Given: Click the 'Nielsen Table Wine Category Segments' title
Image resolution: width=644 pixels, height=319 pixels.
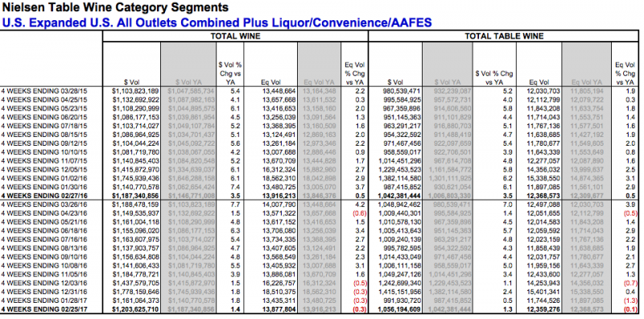Looking at the screenshot, I should click(115, 7).
